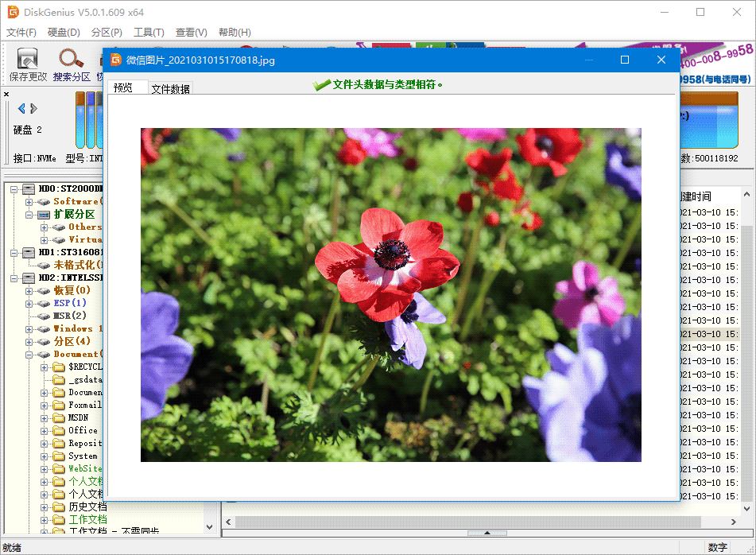Click the collapse handle below file list
This screenshot has width=756, height=555.
(x=487, y=533)
